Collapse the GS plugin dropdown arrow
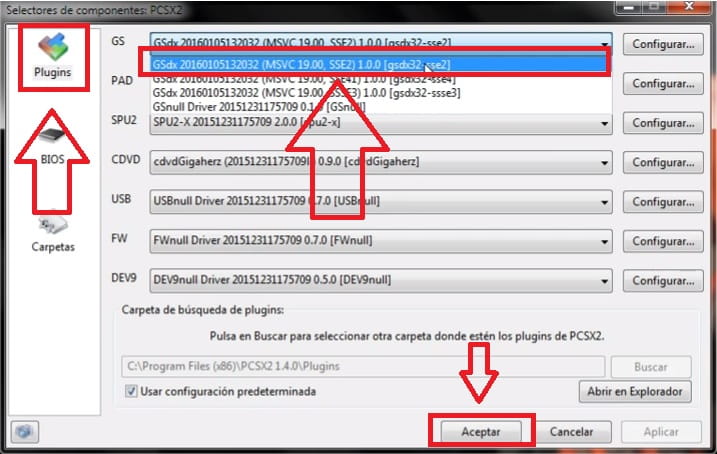Viewport: 717px width, 454px height. (x=605, y=44)
